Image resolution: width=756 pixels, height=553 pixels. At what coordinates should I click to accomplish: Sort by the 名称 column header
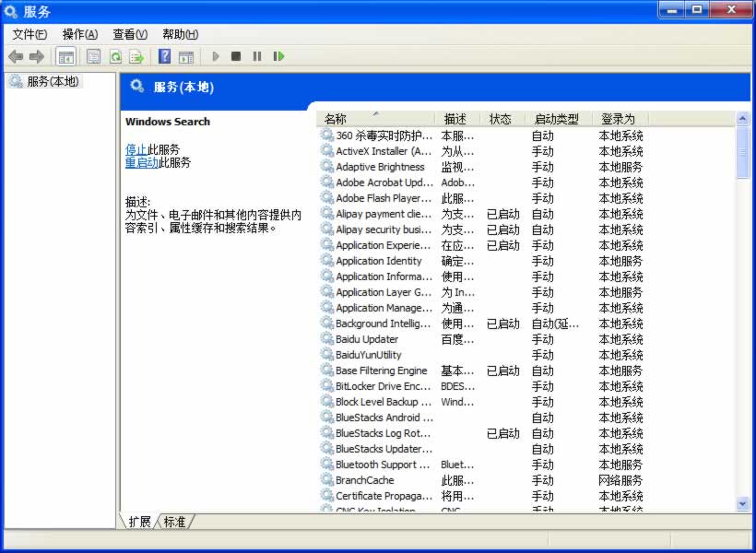376,119
